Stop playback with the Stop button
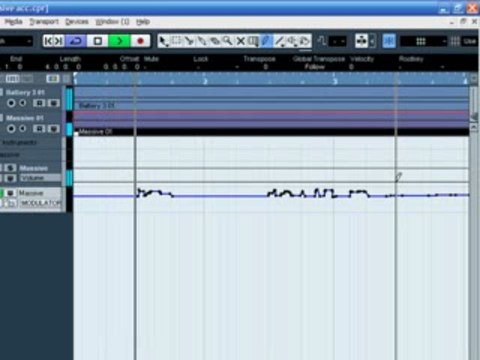Screen dimensions: 480x360 coord(97,41)
